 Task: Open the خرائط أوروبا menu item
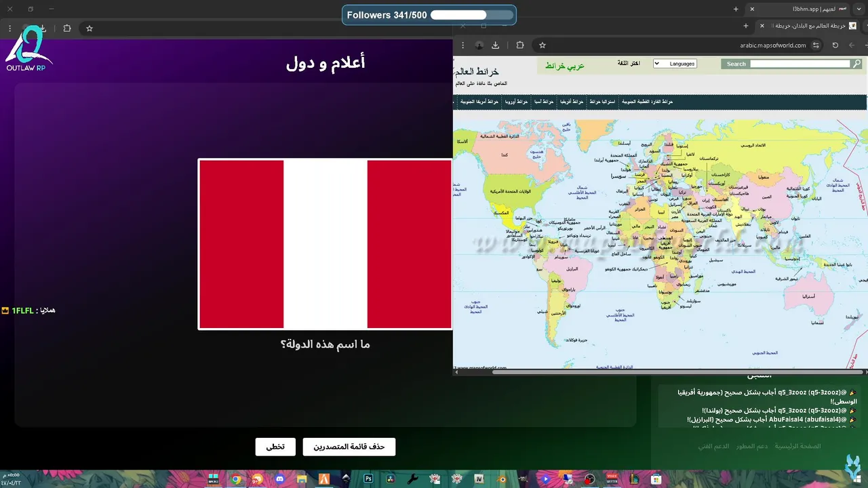(x=516, y=102)
